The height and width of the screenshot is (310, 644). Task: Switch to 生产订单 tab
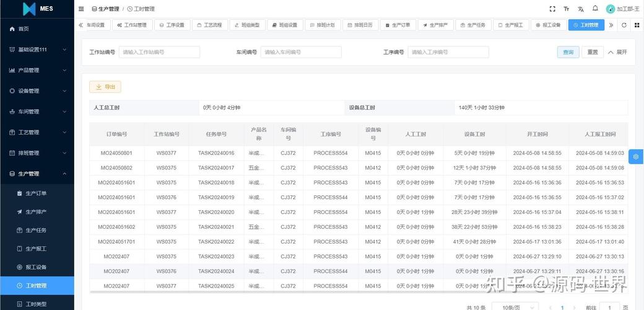coord(398,25)
